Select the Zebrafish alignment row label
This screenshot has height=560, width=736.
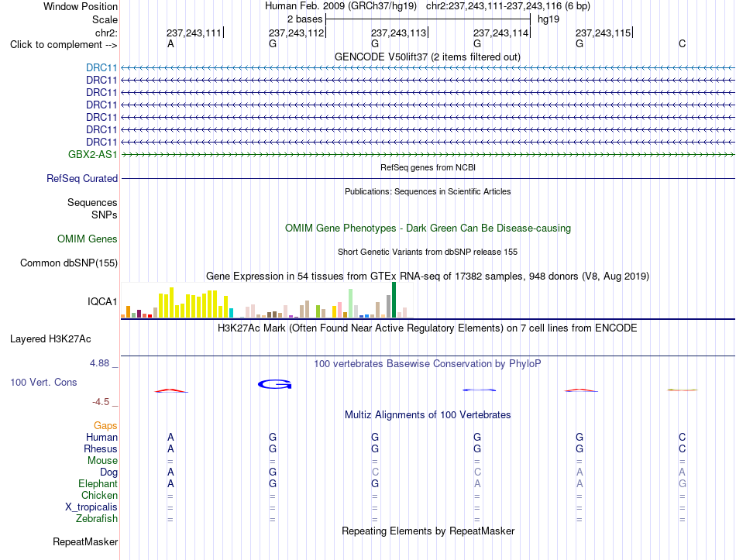pos(97,519)
